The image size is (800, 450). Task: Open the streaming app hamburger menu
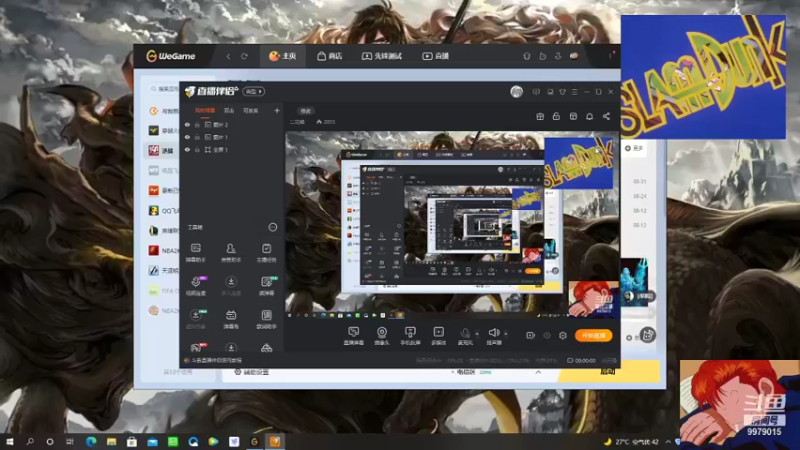(x=574, y=92)
